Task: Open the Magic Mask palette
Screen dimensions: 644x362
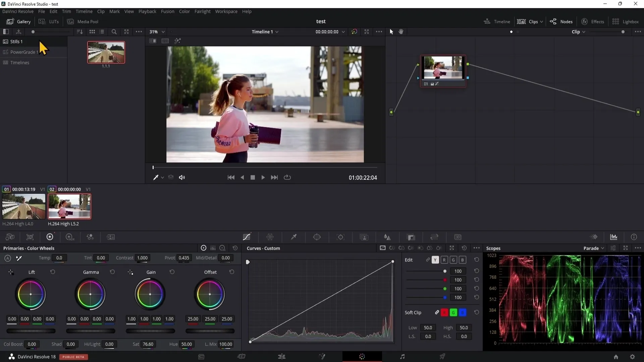Action: [x=364, y=237]
